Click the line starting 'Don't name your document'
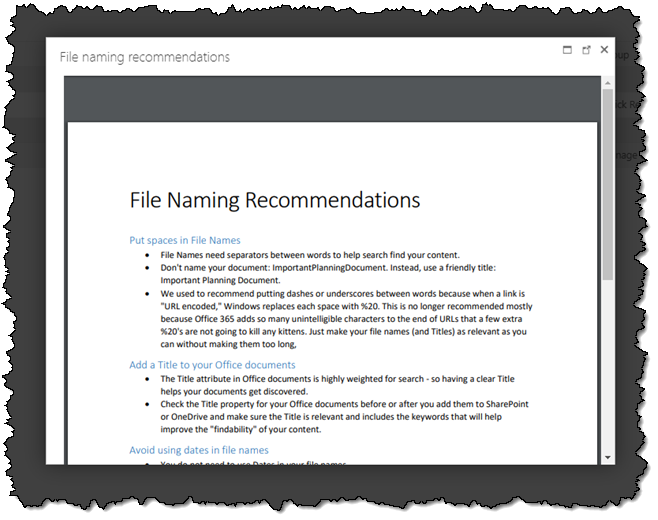 [328, 267]
